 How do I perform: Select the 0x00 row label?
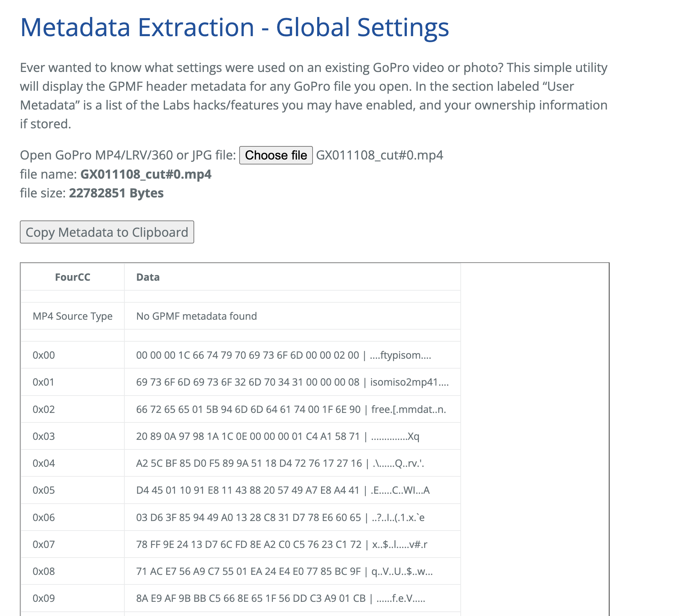point(44,355)
